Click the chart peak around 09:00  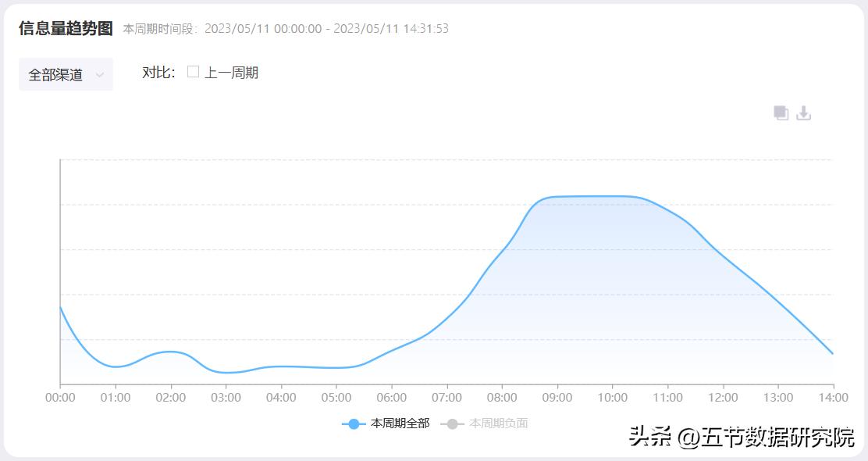(557, 198)
